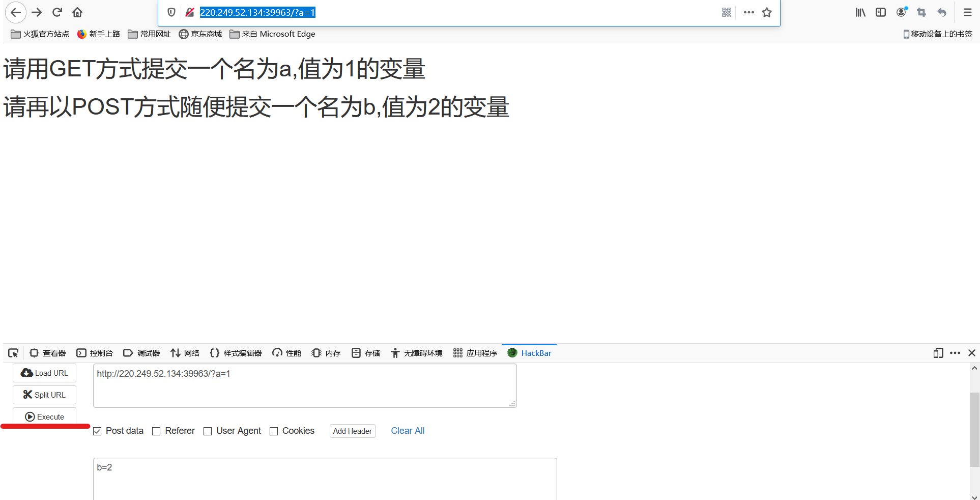The width and height of the screenshot is (980, 500).
Task: Reload the current page
Action: 57,12
